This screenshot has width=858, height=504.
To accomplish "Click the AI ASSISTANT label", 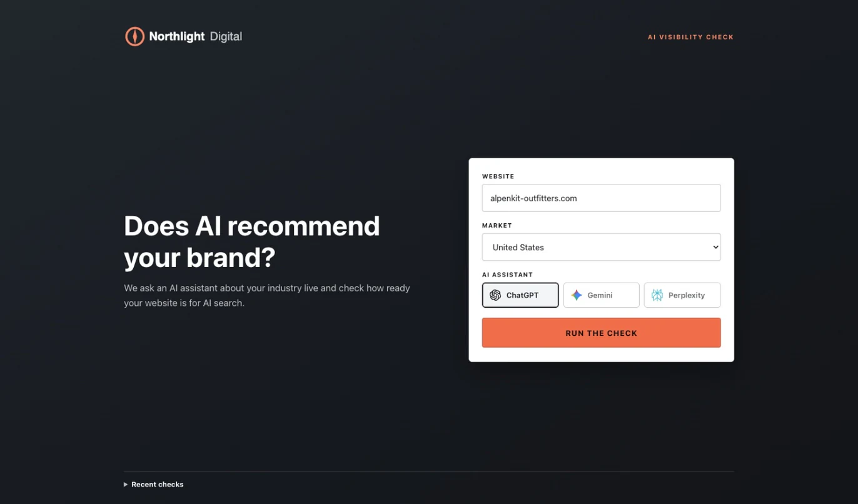I will click(x=507, y=275).
